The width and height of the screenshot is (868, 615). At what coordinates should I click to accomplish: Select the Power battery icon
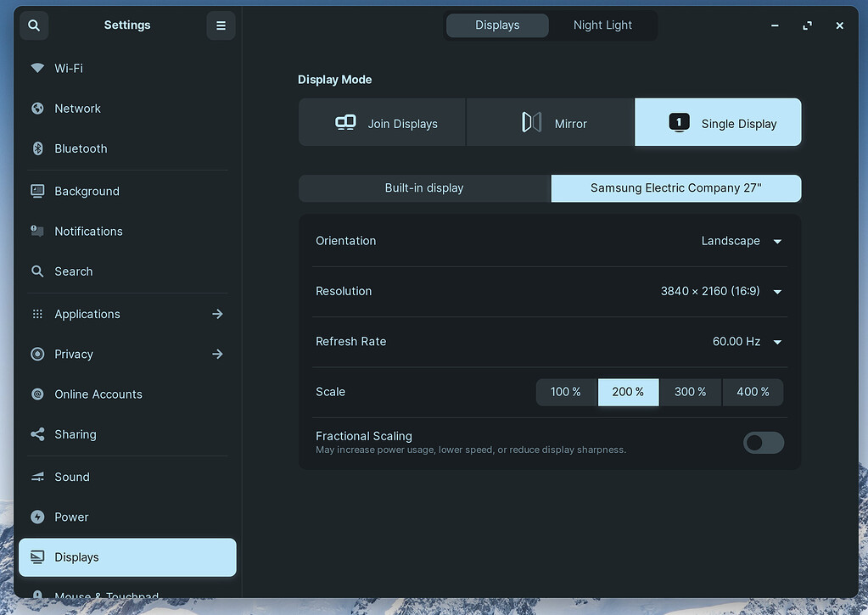(36, 517)
